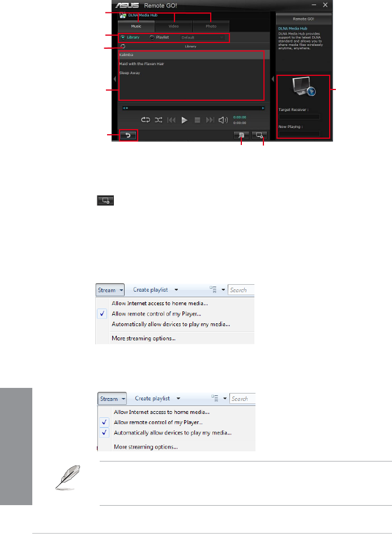Play the selected song
This screenshot has height=534, width=392.
(184, 120)
